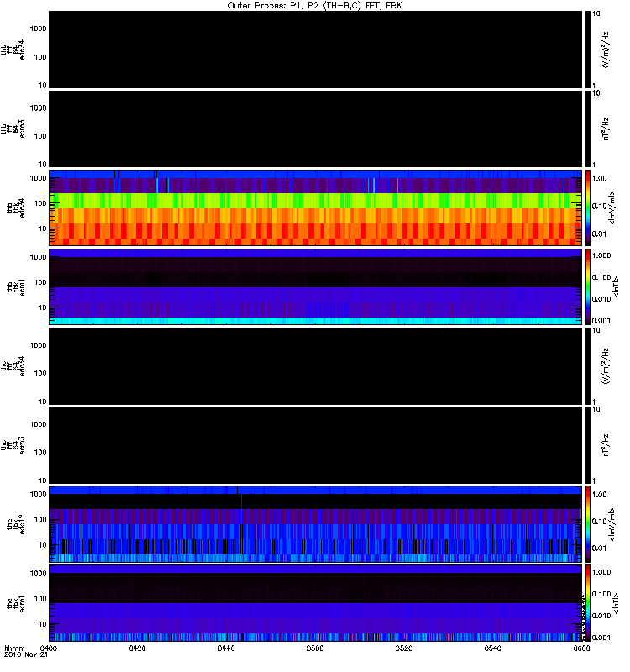
Task: Click the black color bar of thc fff scm3
Action: pos(587,445)
